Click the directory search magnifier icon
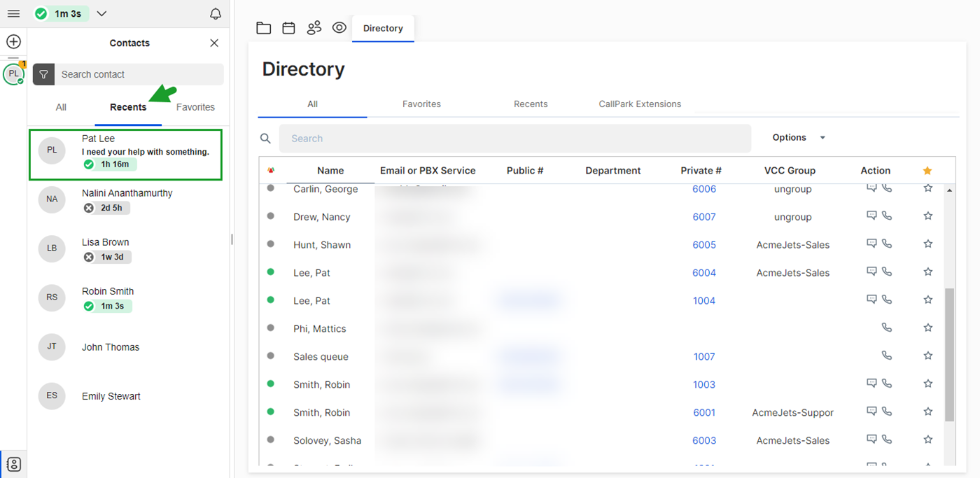 click(265, 139)
